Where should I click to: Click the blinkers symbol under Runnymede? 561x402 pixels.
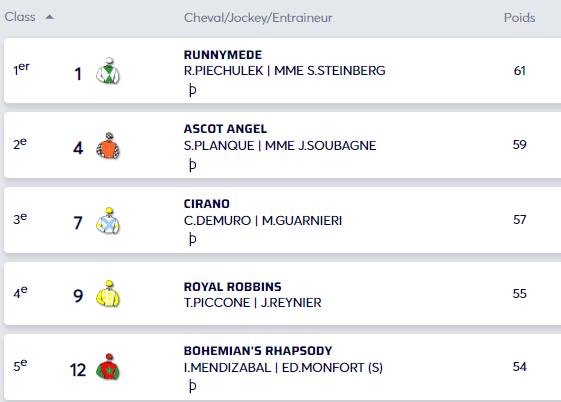[192, 90]
